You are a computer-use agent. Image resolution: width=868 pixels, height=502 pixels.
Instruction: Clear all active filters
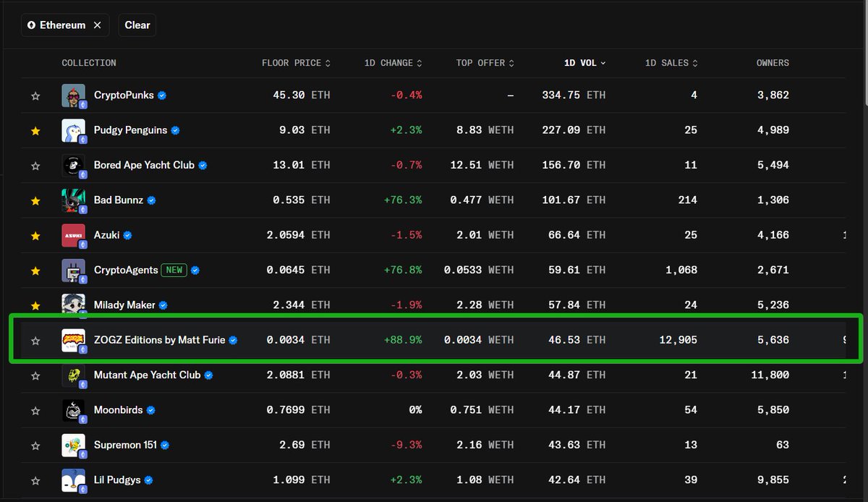pos(137,25)
